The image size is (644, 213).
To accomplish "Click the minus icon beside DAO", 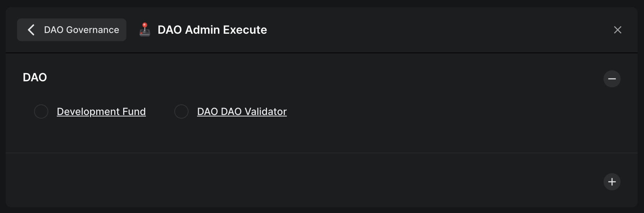I will coord(612,79).
